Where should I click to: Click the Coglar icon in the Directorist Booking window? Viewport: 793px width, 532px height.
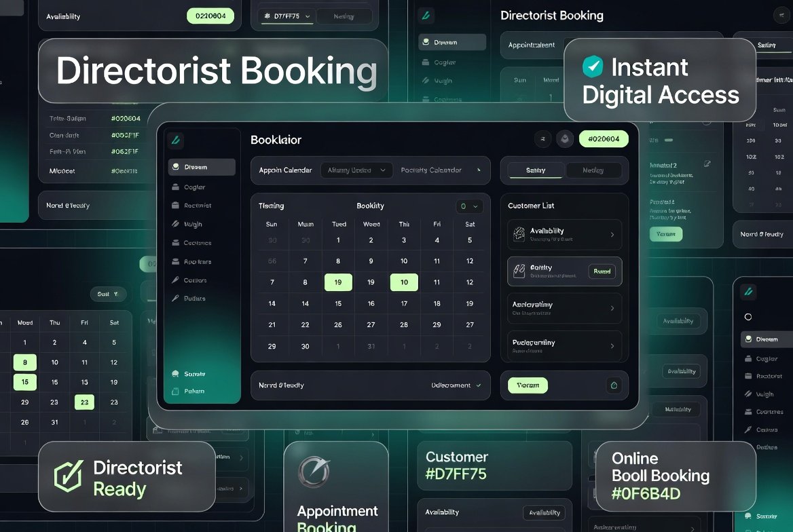click(x=426, y=62)
